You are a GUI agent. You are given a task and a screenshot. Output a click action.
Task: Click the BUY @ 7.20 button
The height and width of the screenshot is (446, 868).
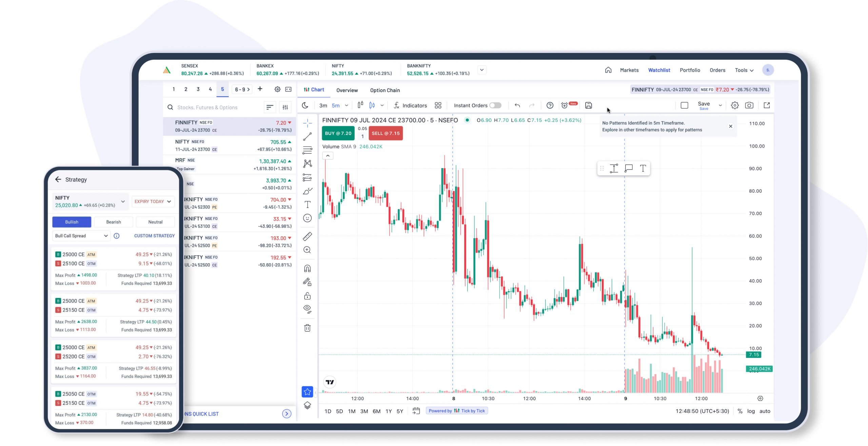pyautogui.click(x=338, y=133)
